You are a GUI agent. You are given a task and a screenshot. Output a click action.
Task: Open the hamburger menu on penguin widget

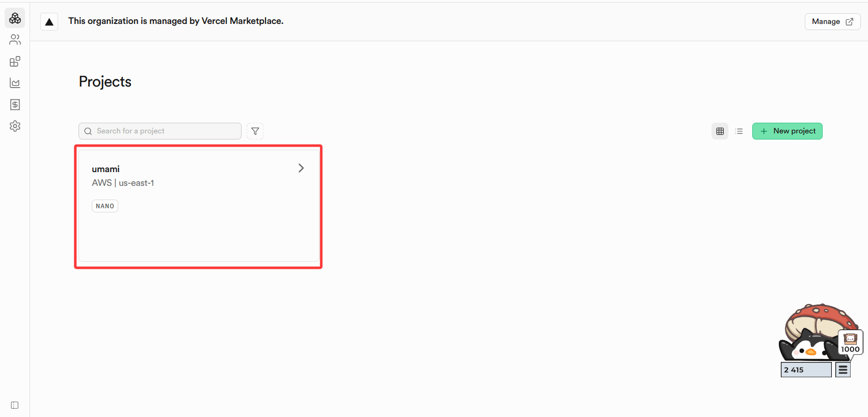pyautogui.click(x=843, y=370)
